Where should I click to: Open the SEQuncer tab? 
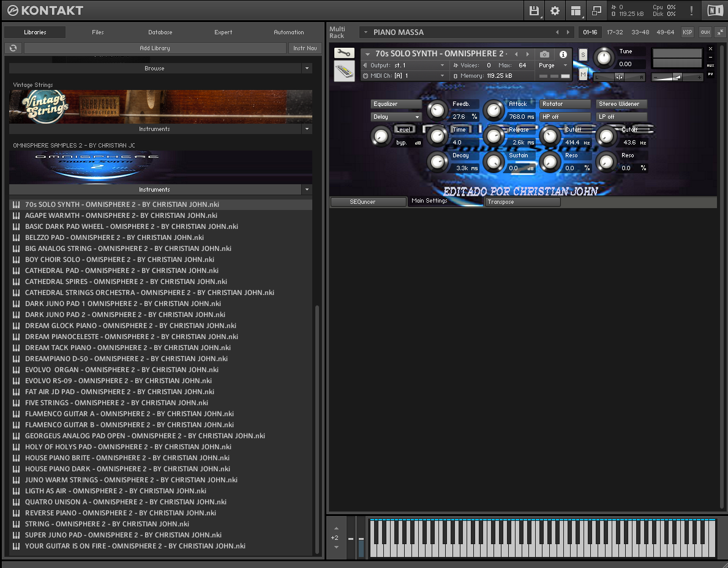tap(368, 202)
